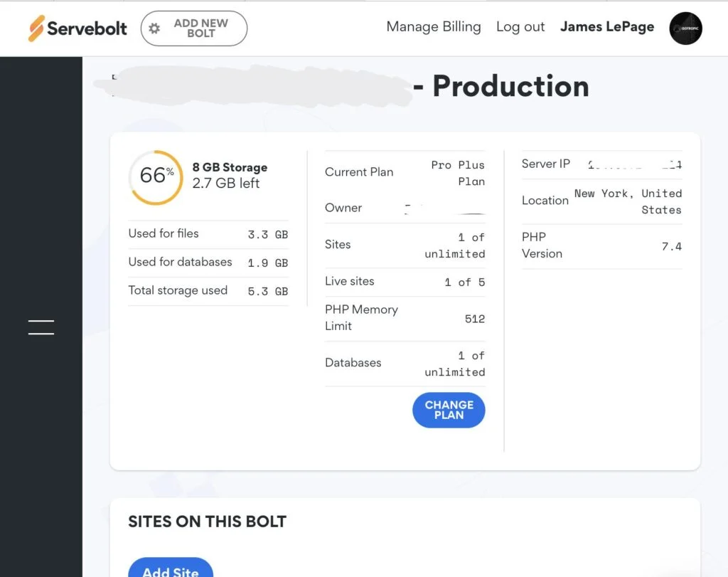Select the '5.3 GB' total storage value
Viewport: 728px width, 577px height.
point(268,291)
